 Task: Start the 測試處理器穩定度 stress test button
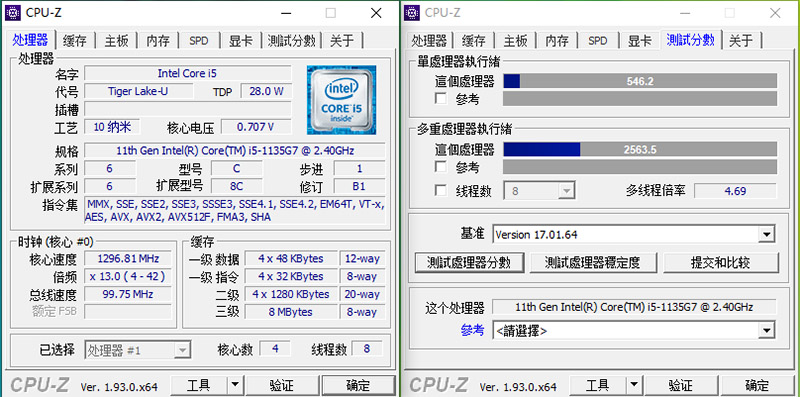[592, 263]
